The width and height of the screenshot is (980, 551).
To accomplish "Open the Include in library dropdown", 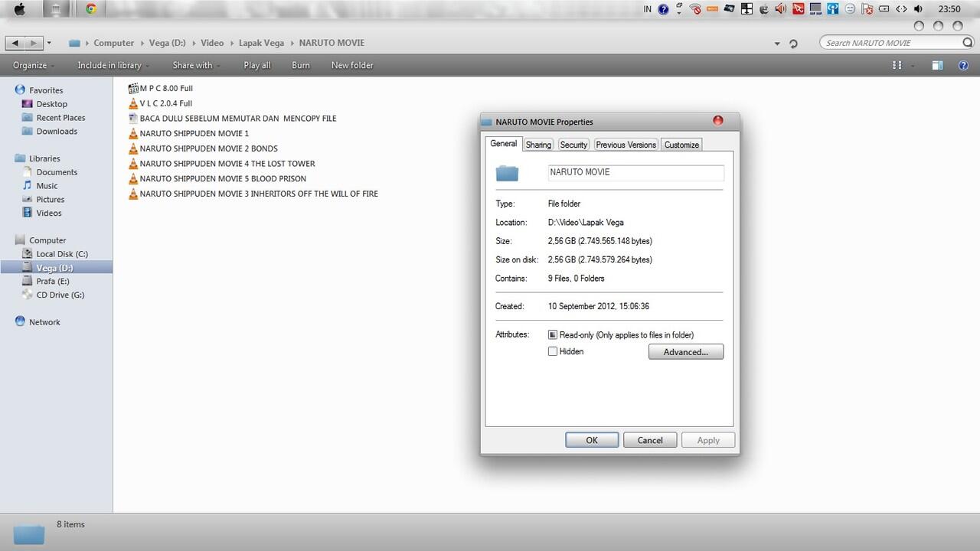I will tap(113, 65).
